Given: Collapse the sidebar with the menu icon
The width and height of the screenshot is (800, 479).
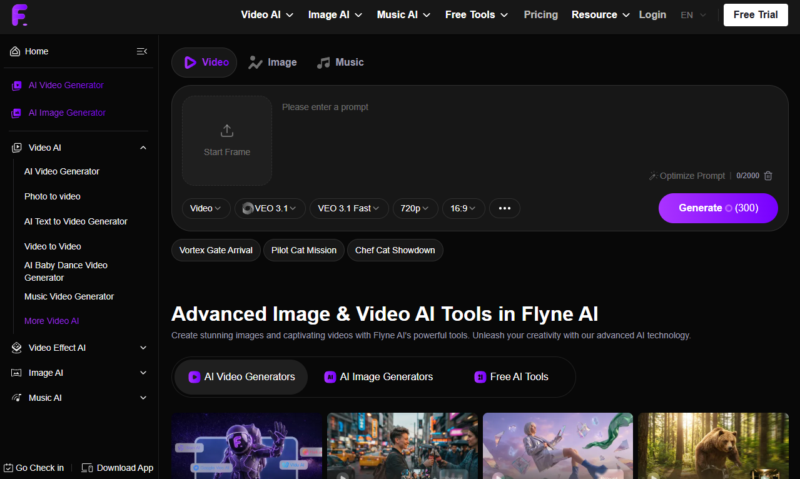Looking at the screenshot, I should (x=142, y=52).
